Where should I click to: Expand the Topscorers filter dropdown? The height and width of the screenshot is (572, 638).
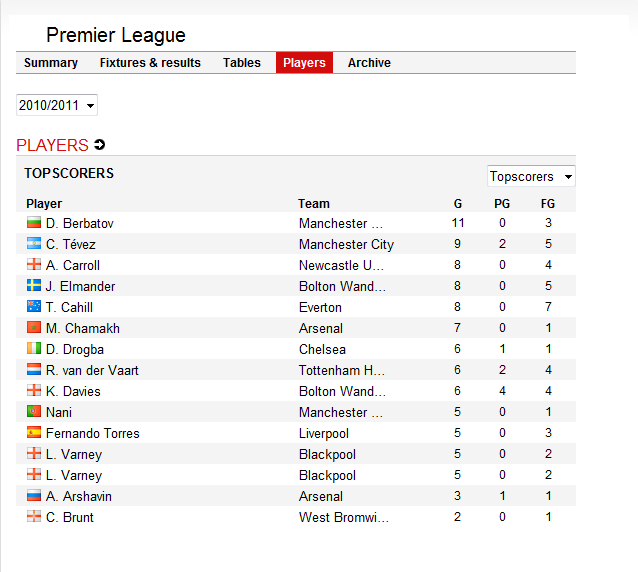pyautogui.click(x=531, y=176)
